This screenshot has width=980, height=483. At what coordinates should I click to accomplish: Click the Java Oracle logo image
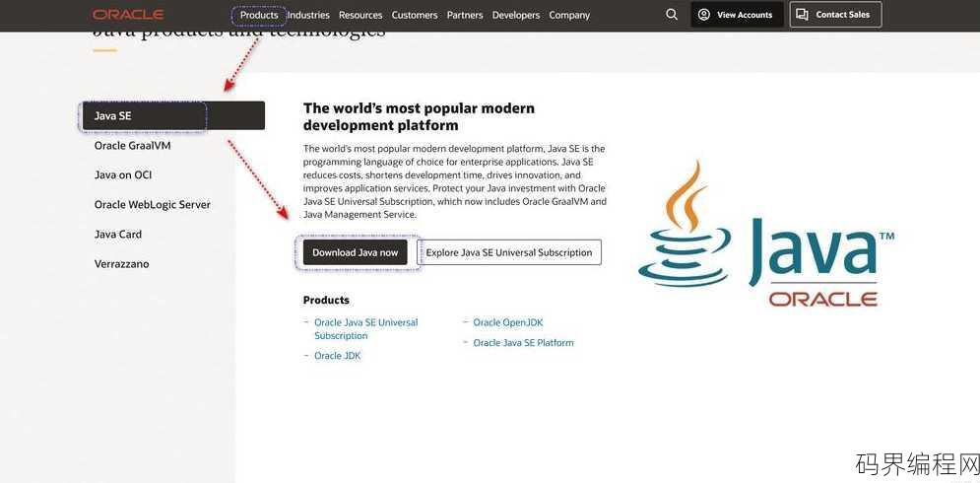[766, 234]
